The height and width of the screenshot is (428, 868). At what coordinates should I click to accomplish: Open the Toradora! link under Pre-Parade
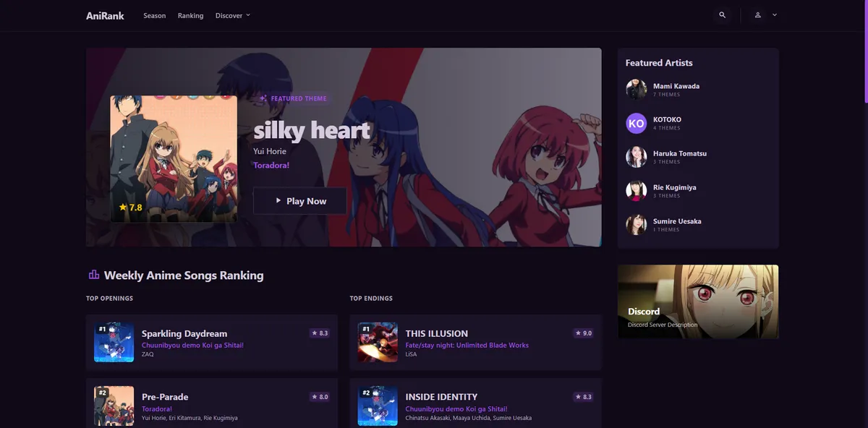(157, 408)
